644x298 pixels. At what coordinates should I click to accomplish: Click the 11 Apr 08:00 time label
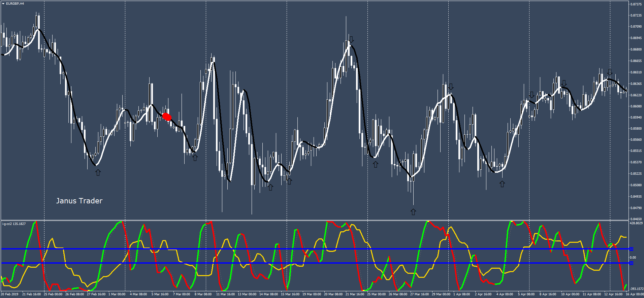[592, 294]
